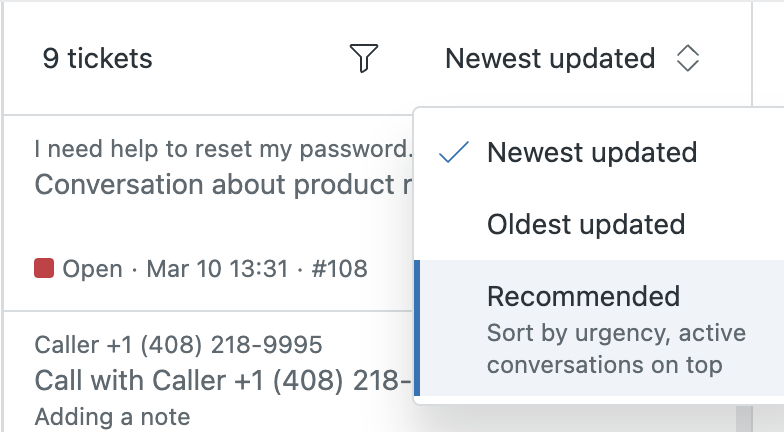Click the Open status label on ticket

pyautogui.click(x=92, y=268)
